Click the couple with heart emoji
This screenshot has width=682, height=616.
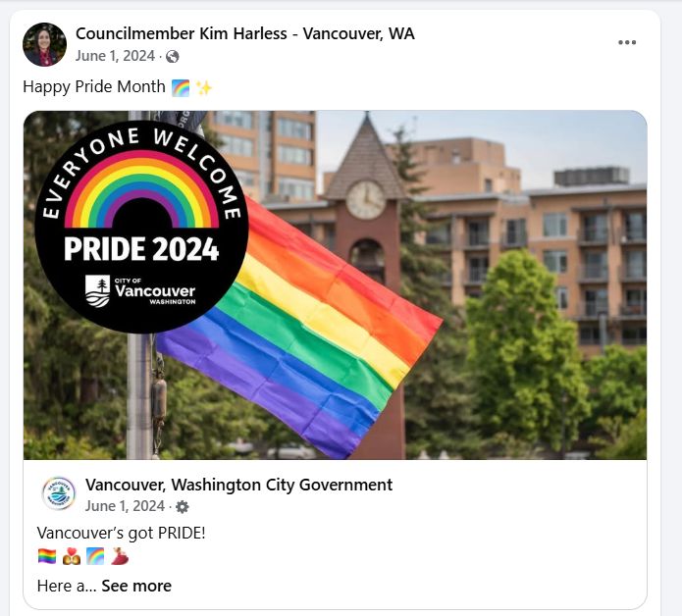pos(72,556)
